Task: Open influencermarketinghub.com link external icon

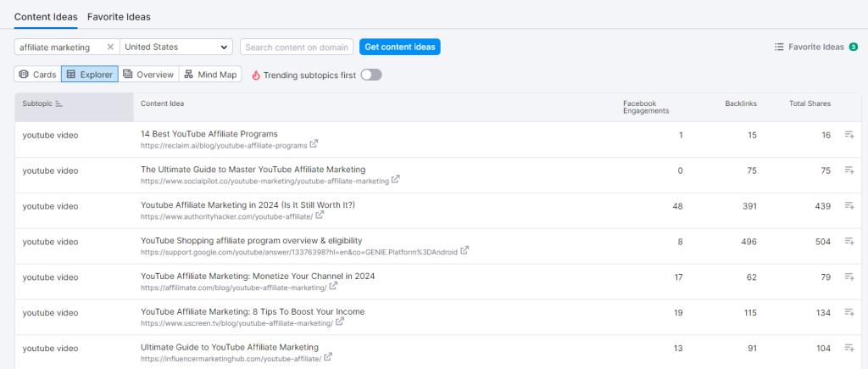Action: click(x=328, y=357)
